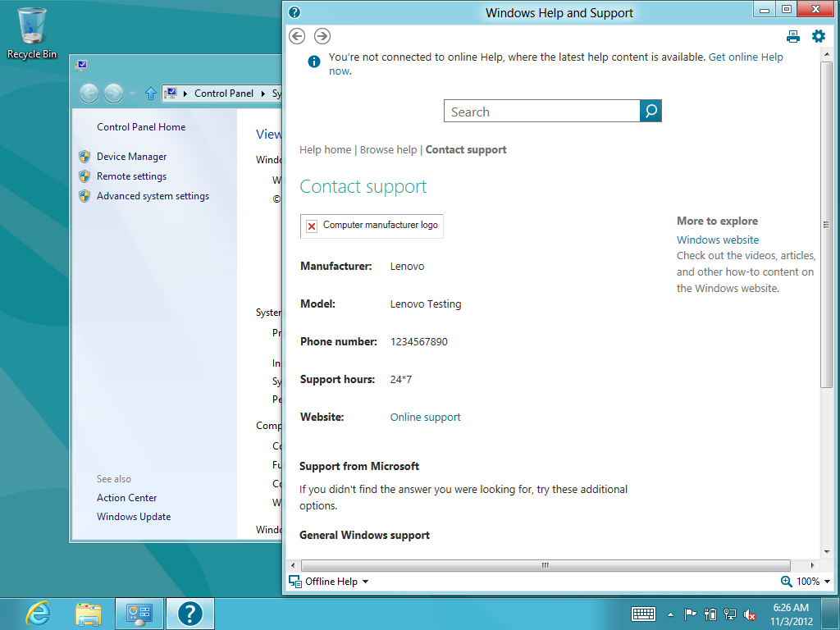Image resolution: width=840 pixels, height=630 pixels.
Task: Click the touch keyboard icon in taskbar
Action: tap(643, 614)
